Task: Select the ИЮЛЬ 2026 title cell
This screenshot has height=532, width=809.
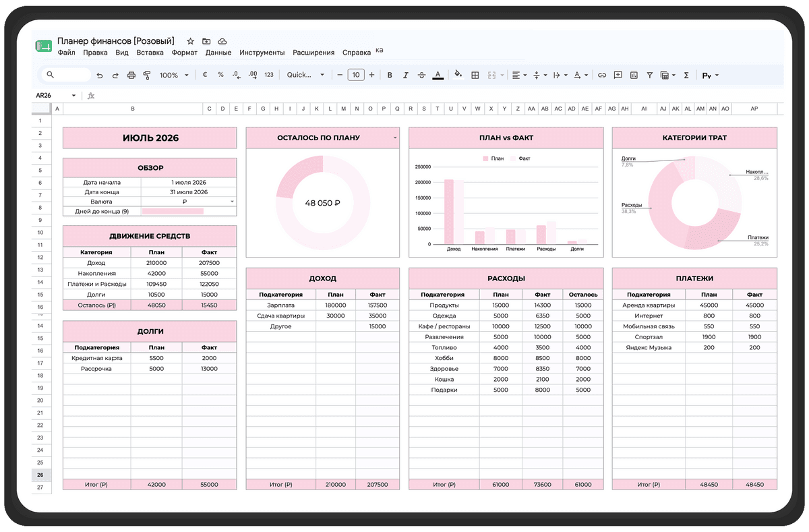Action: point(150,138)
